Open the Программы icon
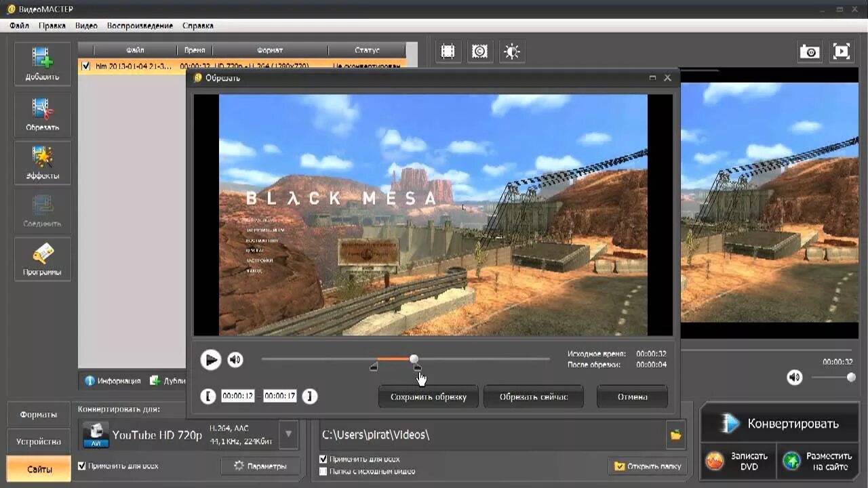This screenshot has height=488, width=868. [x=42, y=260]
